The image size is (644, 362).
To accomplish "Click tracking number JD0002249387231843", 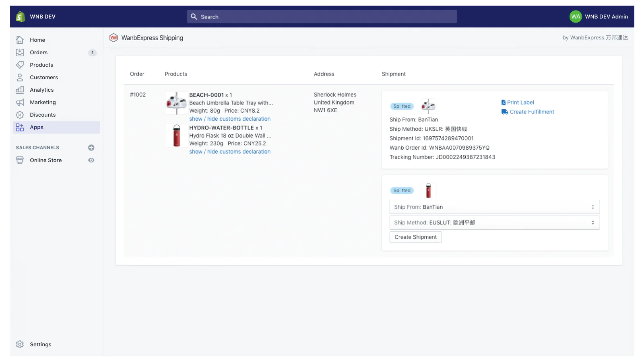I will tap(465, 157).
